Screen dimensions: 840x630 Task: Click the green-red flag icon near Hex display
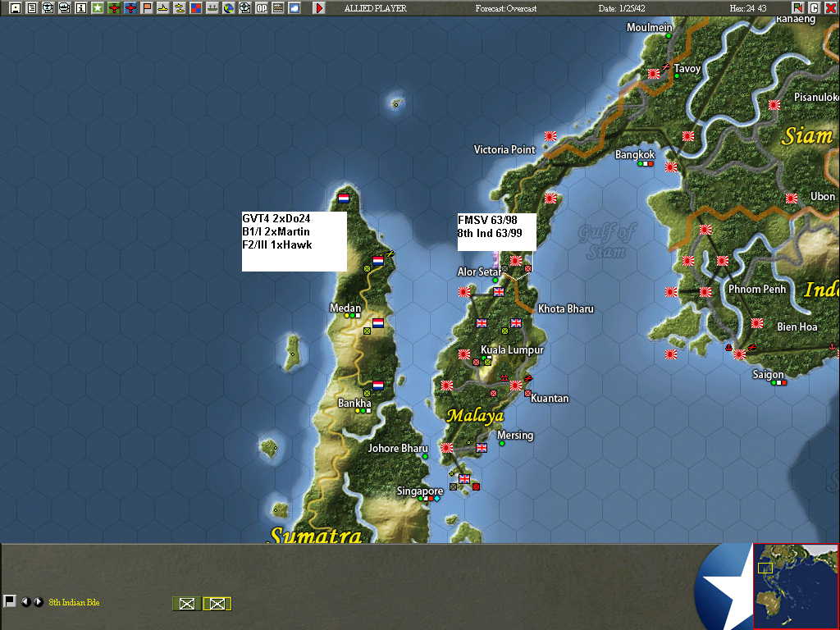point(797,8)
